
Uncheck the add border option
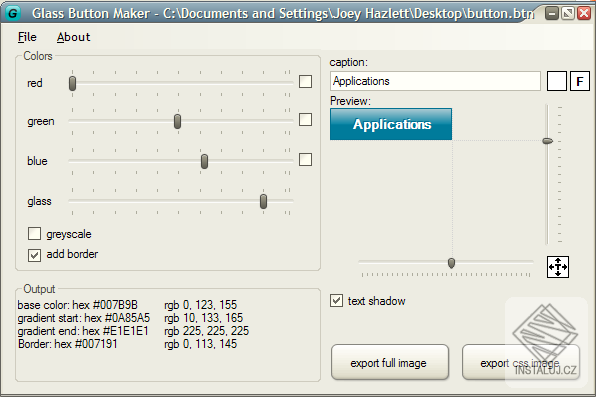point(34,255)
